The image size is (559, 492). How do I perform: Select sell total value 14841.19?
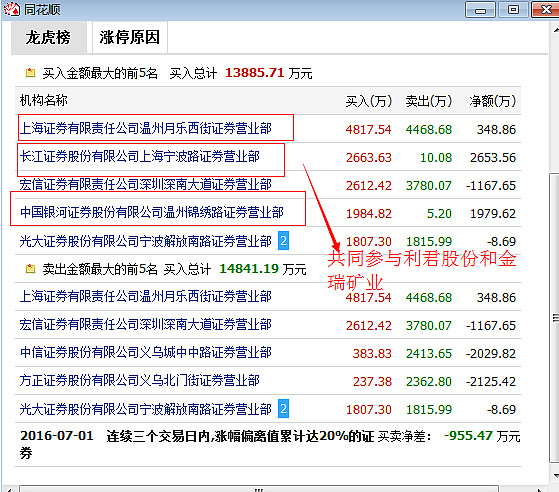pyautogui.click(x=249, y=268)
